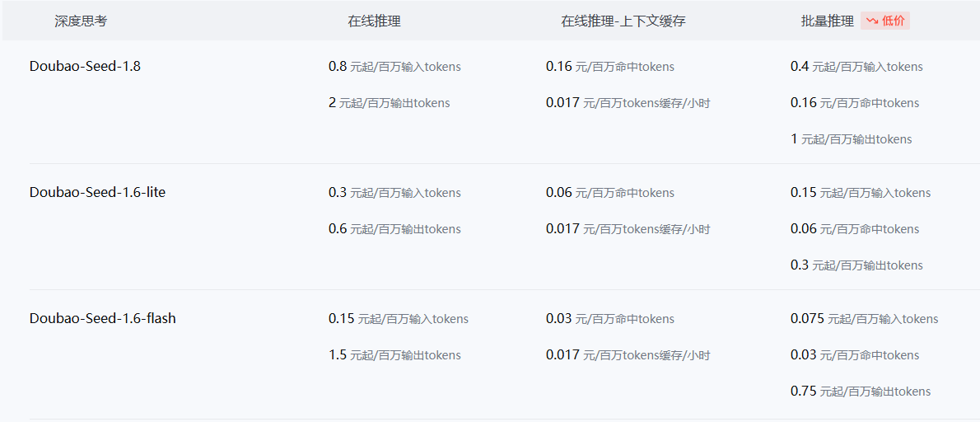Screen dimensions: 980x422
Task: Click the 批量推理 column header
Action: 828,21
